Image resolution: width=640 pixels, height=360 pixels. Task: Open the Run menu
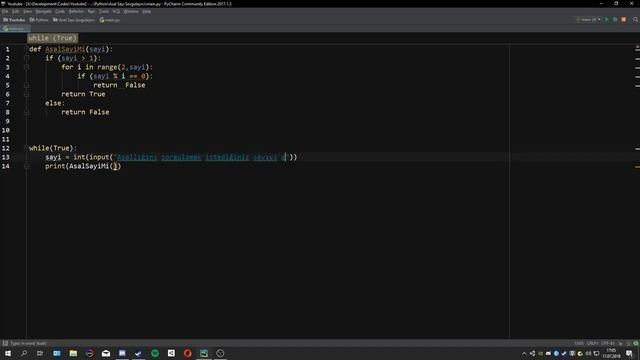coord(91,11)
